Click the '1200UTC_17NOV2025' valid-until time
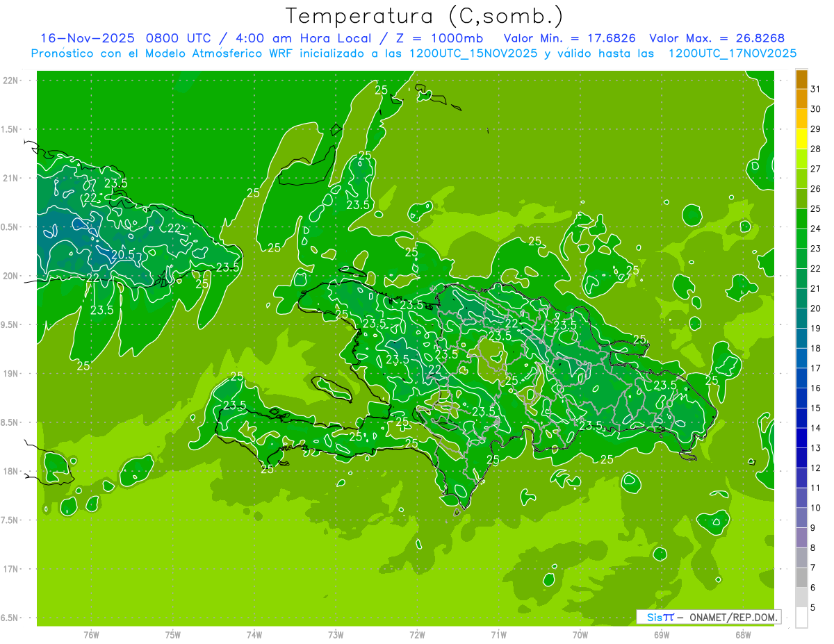This screenshot has width=834, height=644. [x=732, y=53]
